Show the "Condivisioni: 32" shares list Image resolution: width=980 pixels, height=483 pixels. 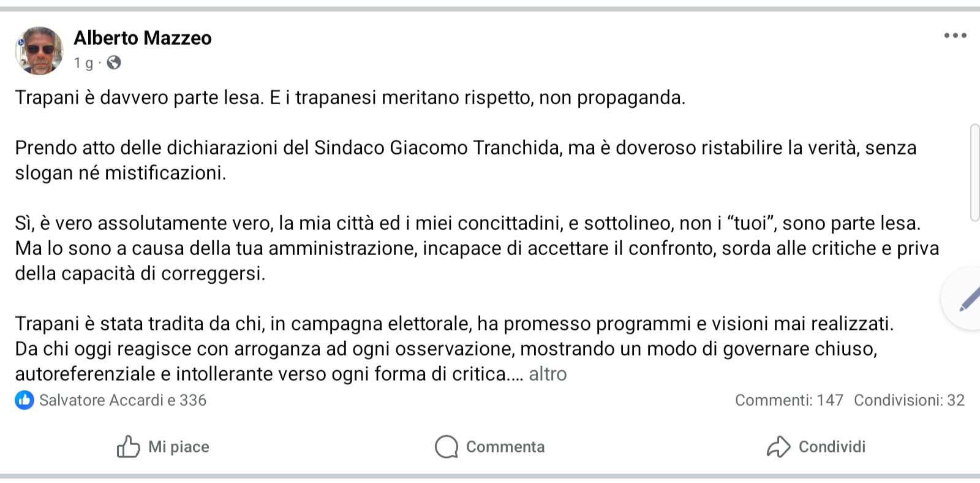909,400
